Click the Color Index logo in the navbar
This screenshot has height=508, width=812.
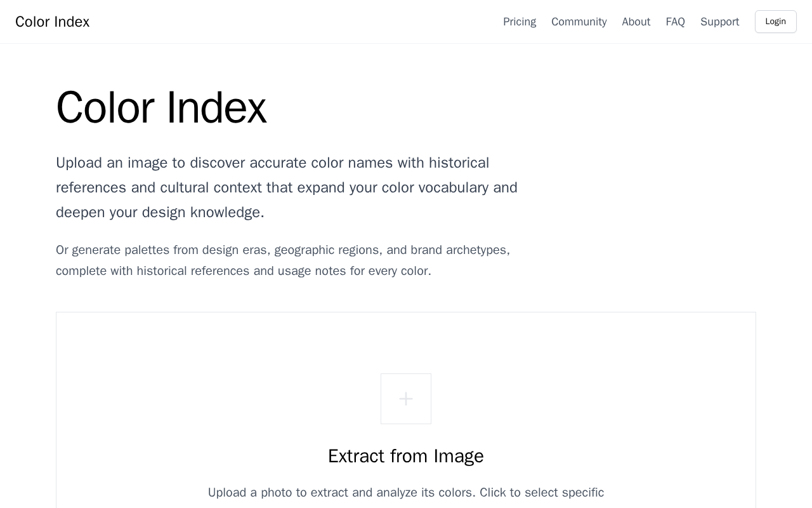coord(52,22)
